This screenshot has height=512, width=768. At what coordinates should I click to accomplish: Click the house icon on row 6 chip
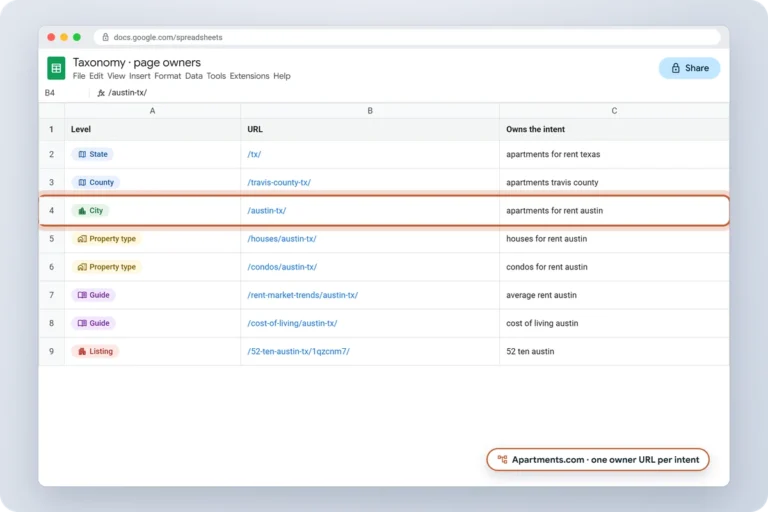point(82,267)
